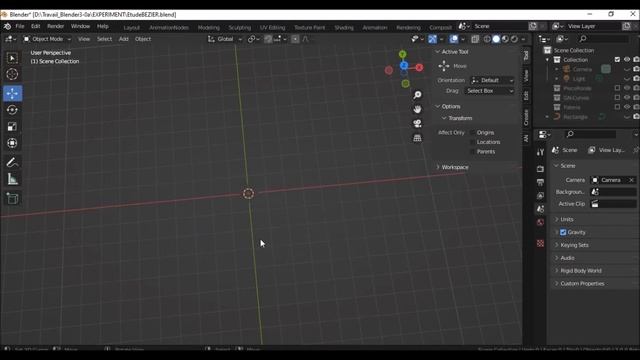Open the viewport Object menu
Image resolution: width=640 pixels, height=360 pixels.
pos(143,39)
